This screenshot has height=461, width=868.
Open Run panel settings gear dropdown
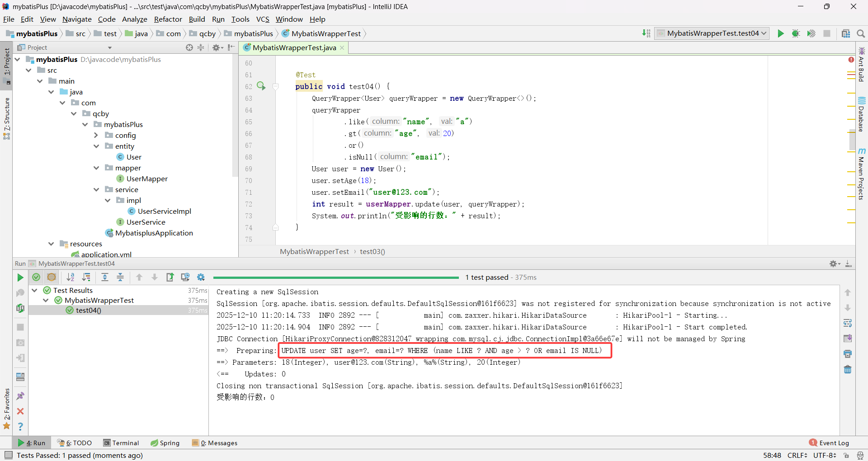[835, 263]
